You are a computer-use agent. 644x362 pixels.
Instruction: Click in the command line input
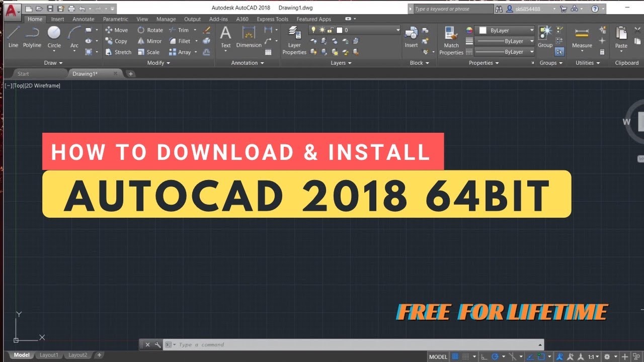coord(352,344)
